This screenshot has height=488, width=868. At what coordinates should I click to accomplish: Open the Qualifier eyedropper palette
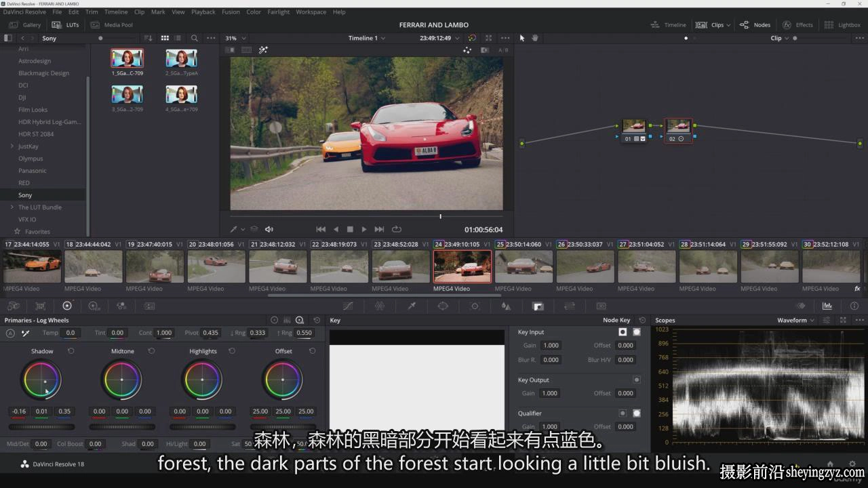(411, 306)
